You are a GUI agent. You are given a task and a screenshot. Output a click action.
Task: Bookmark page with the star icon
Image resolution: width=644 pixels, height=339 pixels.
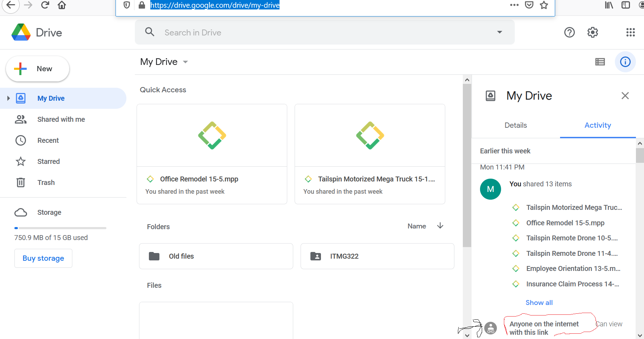point(544,5)
